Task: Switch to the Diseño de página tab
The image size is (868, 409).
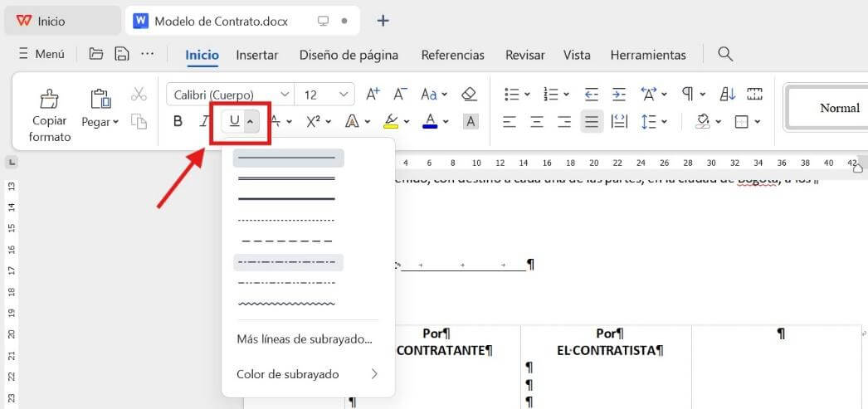Action: pyautogui.click(x=349, y=55)
